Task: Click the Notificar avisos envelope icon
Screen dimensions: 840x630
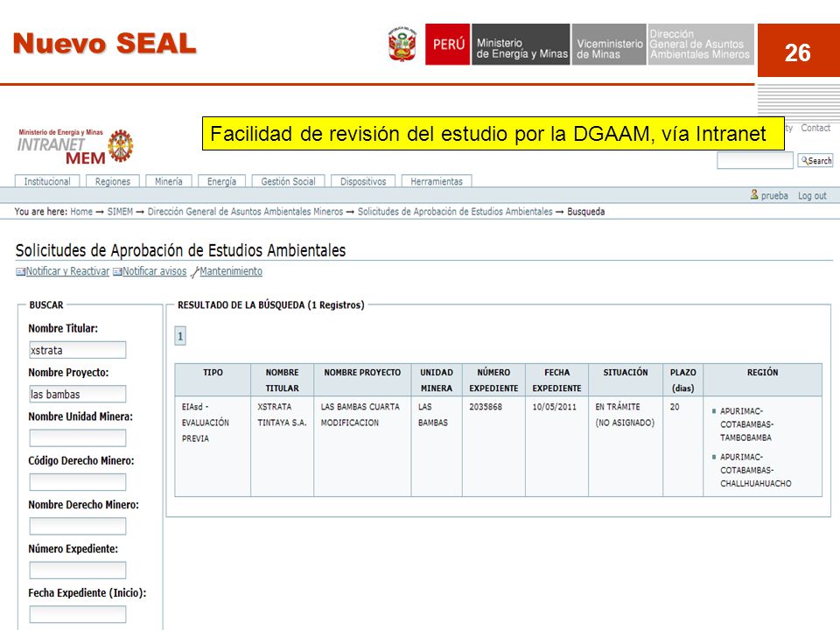Action: [117, 271]
